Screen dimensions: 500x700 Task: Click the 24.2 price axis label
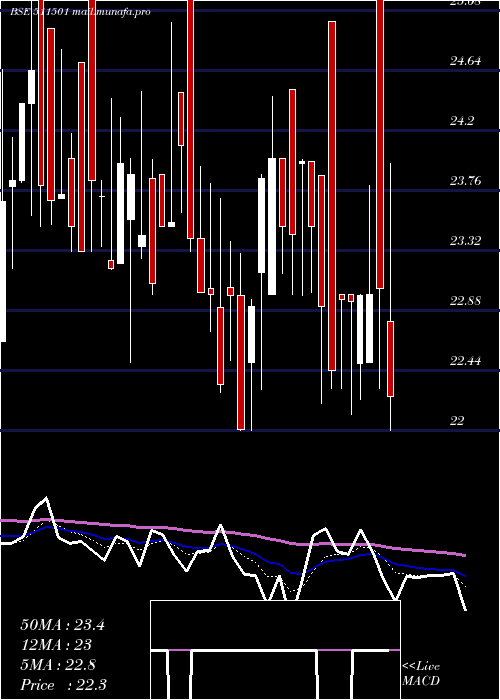pyautogui.click(x=462, y=121)
